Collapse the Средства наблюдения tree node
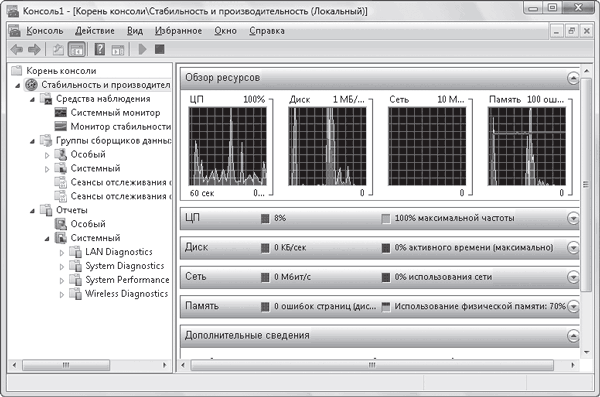The image size is (600, 397). click(32, 100)
